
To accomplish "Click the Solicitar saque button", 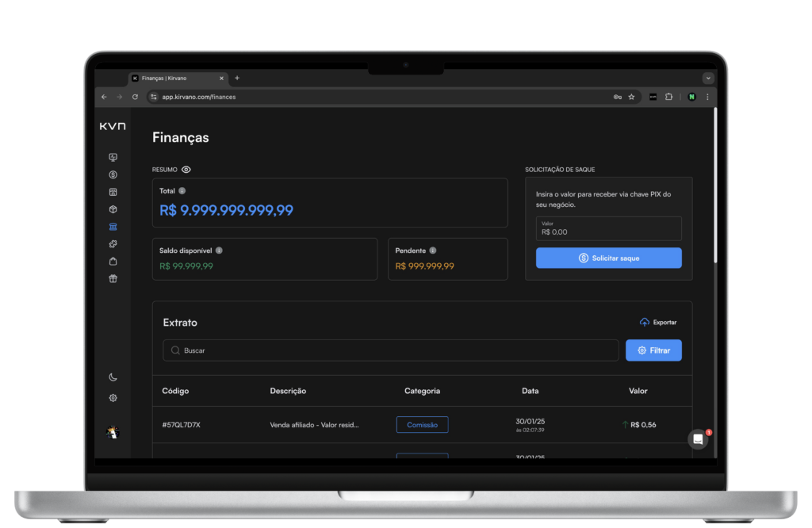I will [608, 258].
